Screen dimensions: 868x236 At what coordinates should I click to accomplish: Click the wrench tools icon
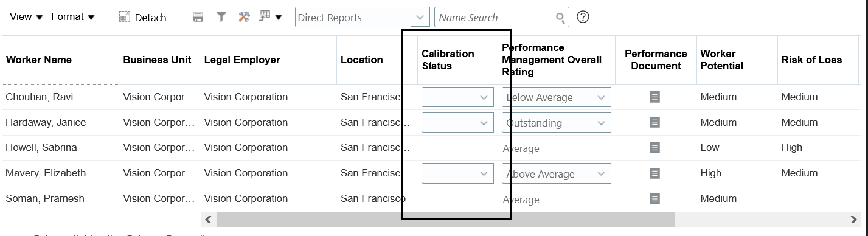(x=245, y=17)
